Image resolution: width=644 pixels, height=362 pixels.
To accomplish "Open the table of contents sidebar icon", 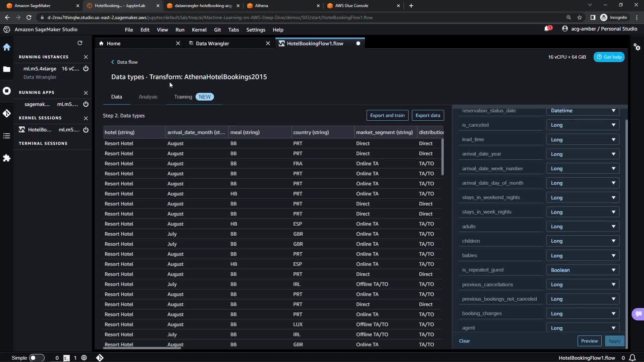I will pos(7,136).
